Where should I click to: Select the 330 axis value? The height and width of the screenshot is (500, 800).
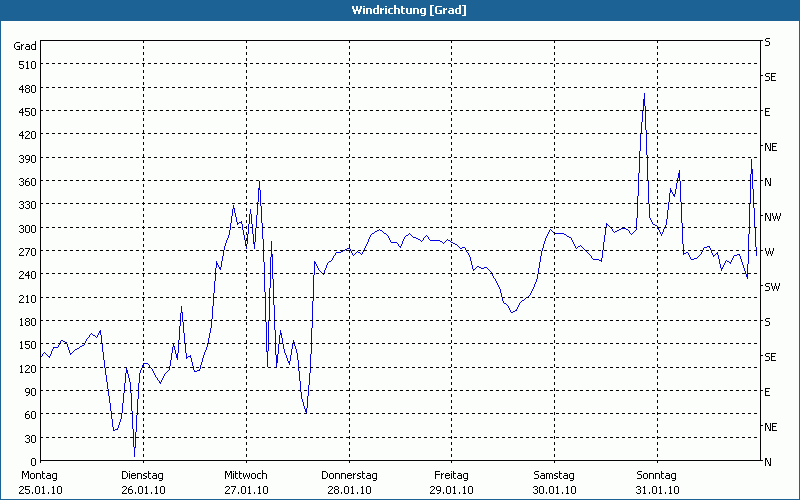[28, 205]
